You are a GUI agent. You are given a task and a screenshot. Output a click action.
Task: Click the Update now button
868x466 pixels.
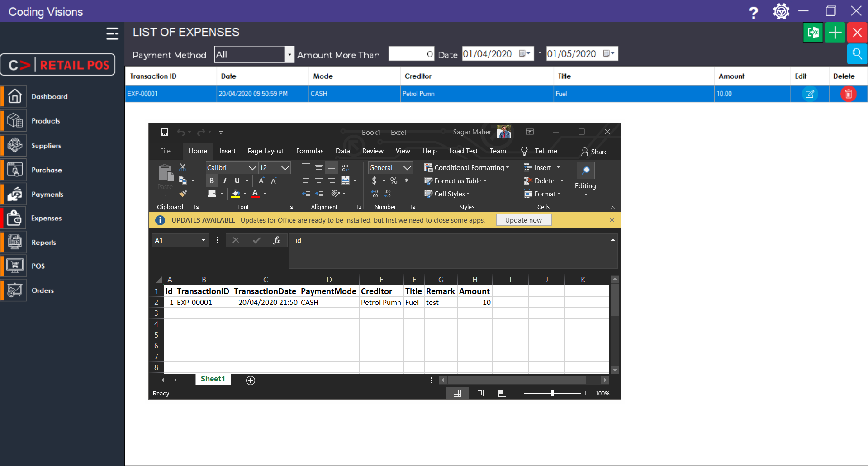pos(523,220)
